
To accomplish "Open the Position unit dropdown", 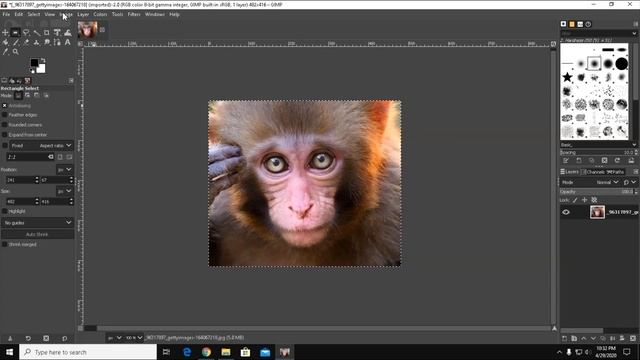I will tap(64, 169).
